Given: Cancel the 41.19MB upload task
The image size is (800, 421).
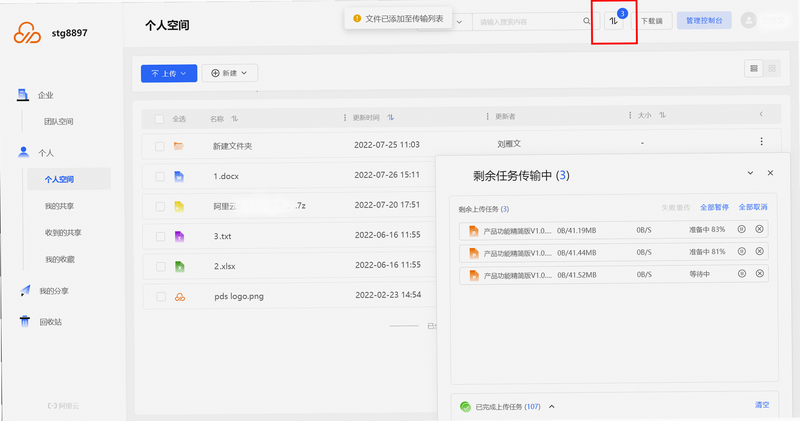Looking at the screenshot, I should pyautogui.click(x=759, y=230).
